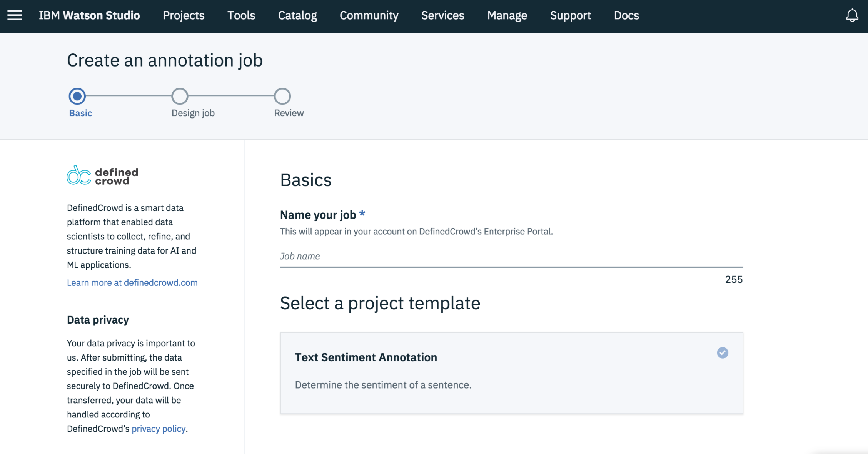Choose the Text Sentiment Annotation template card
This screenshot has height=454, width=868.
511,373
